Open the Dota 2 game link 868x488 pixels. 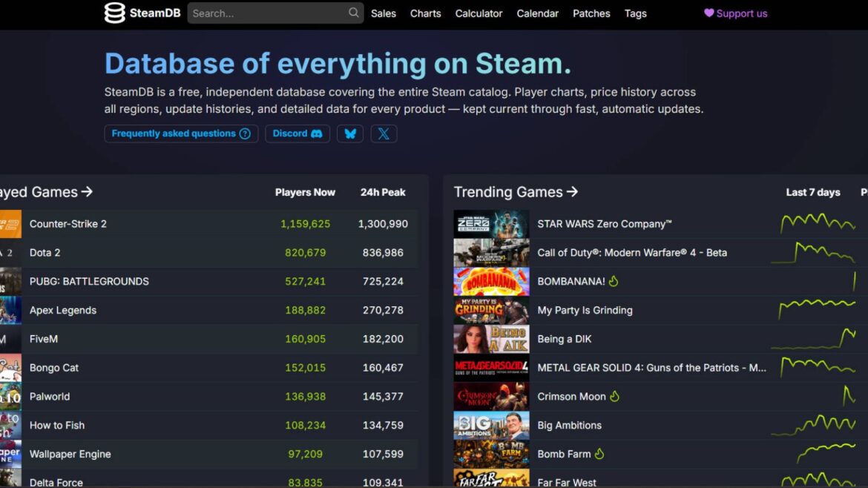45,252
